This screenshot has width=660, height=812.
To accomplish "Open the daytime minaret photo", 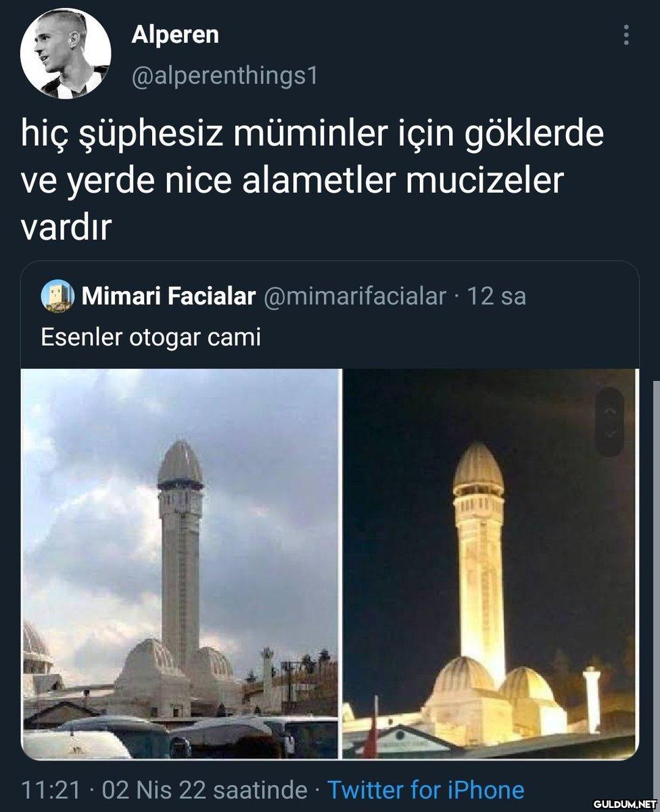I will (180, 564).
